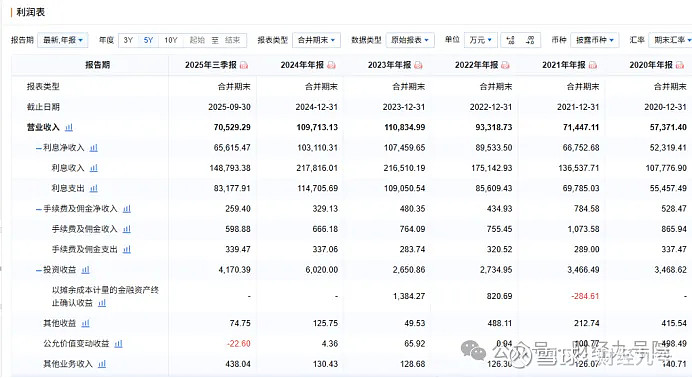Select the 10Y year range

coord(171,40)
